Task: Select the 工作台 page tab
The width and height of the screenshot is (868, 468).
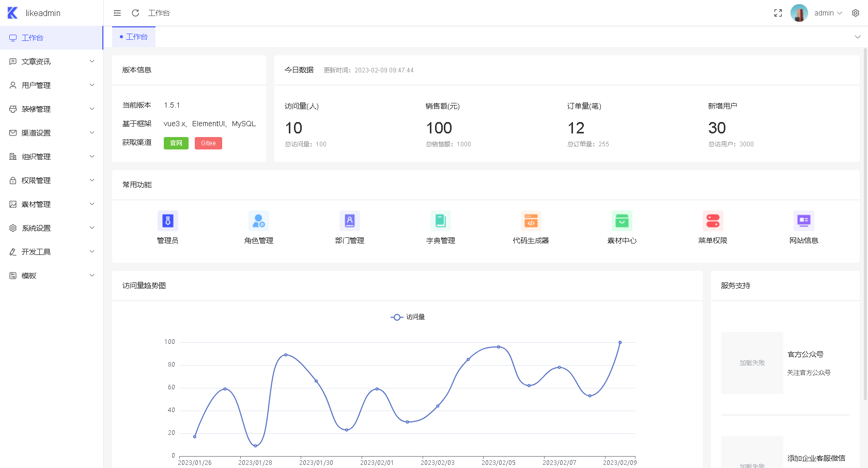Action: pyautogui.click(x=134, y=37)
